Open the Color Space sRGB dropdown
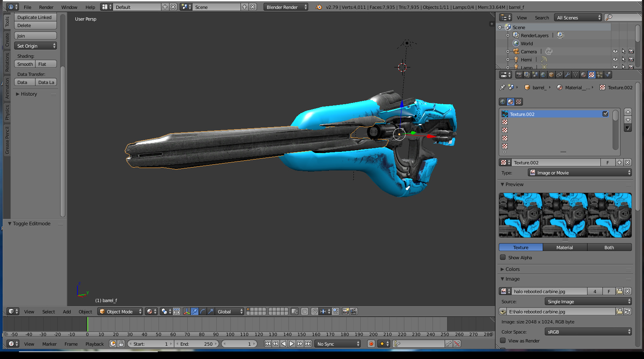644x359 pixels. (588, 332)
